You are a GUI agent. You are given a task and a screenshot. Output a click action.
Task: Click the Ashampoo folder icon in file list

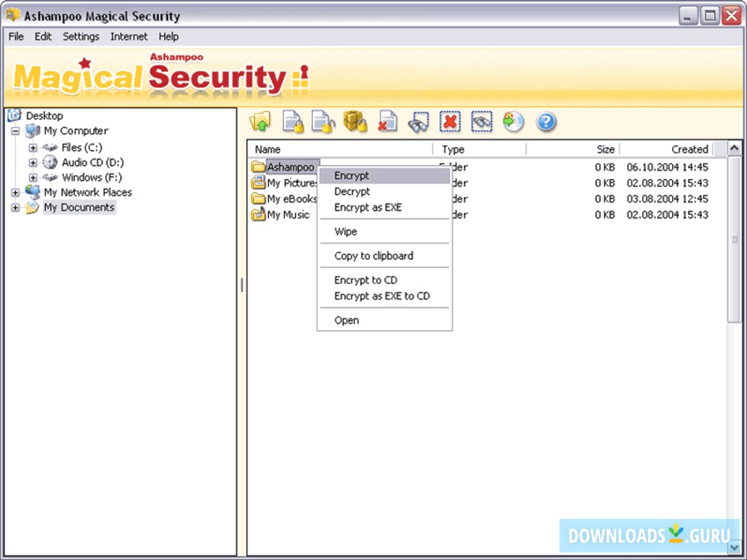click(x=258, y=167)
